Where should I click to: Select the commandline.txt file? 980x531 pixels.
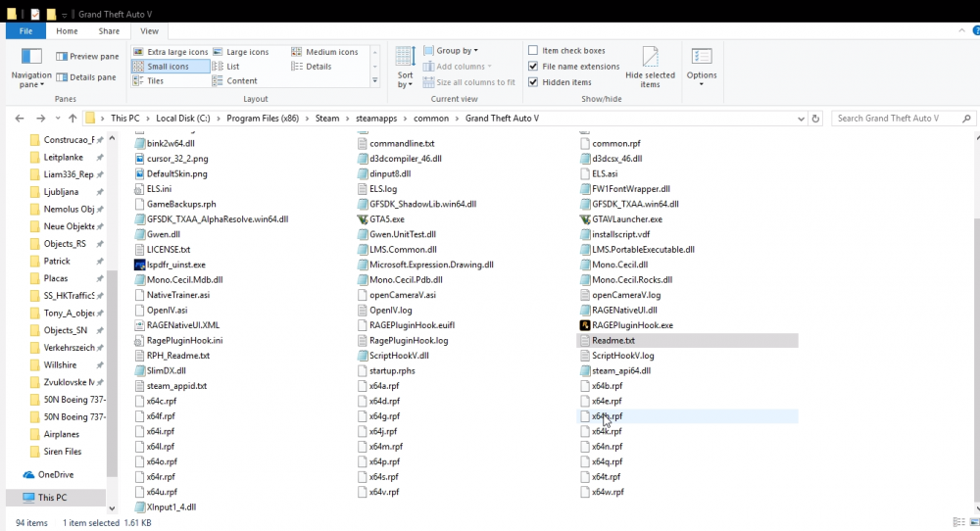coord(396,144)
